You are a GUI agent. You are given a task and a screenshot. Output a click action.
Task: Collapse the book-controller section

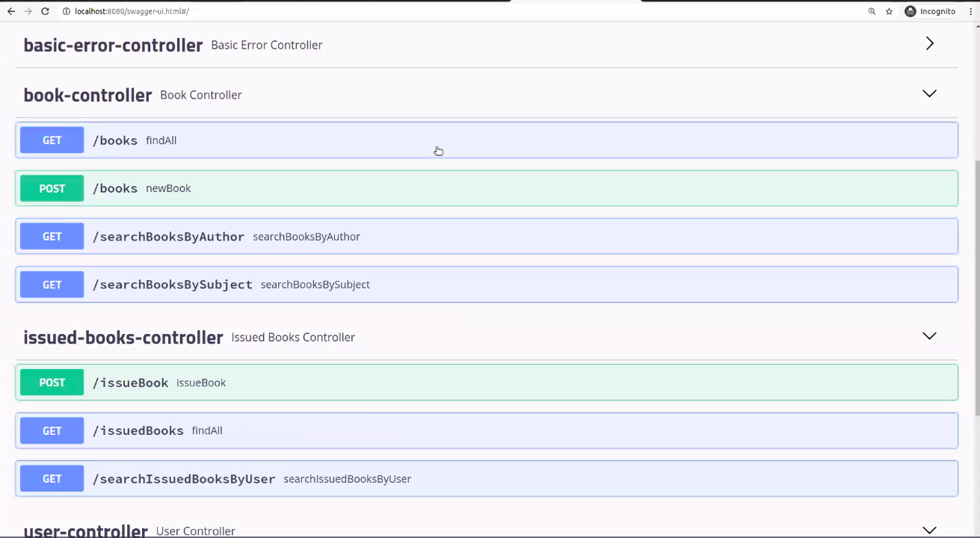click(929, 93)
